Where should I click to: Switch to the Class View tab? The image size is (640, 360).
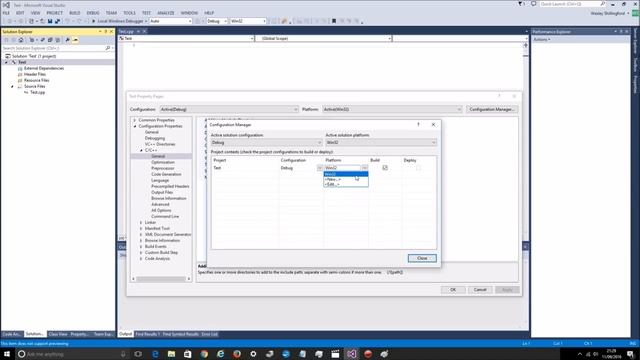coord(58,334)
